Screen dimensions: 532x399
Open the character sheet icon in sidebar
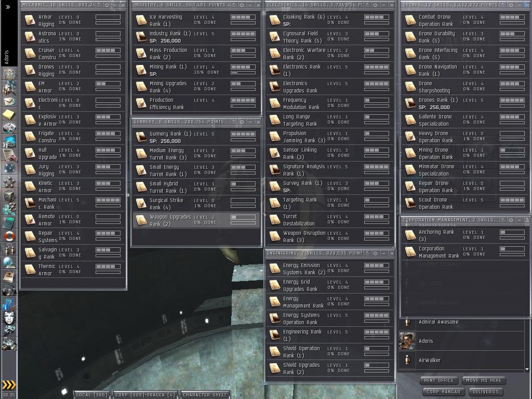[9, 74]
